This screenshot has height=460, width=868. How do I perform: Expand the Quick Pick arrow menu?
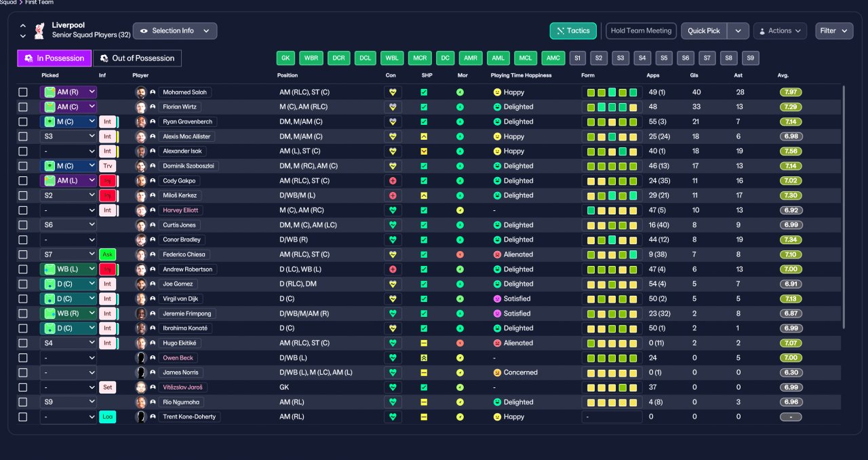pyautogui.click(x=738, y=31)
